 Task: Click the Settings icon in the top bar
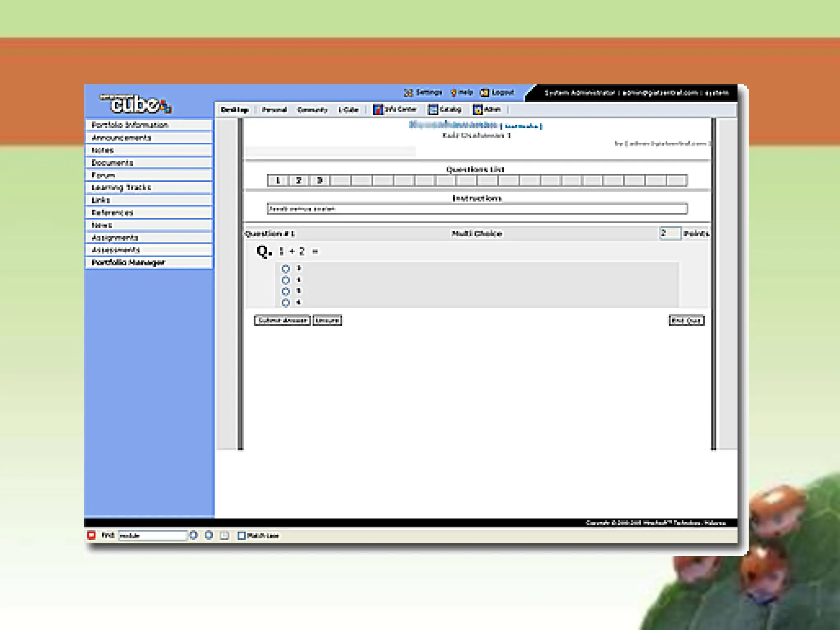tap(408, 93)
